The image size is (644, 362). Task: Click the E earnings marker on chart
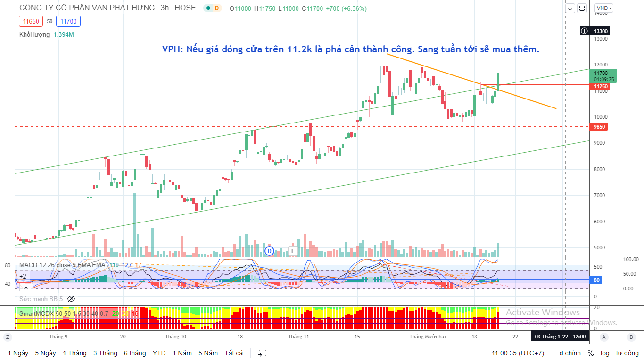click(x=293, y=251)
